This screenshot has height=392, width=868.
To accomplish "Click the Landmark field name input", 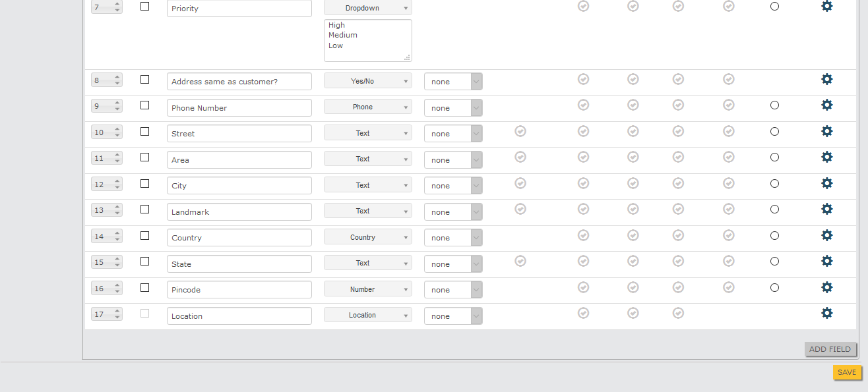I will tap(239, 212).
